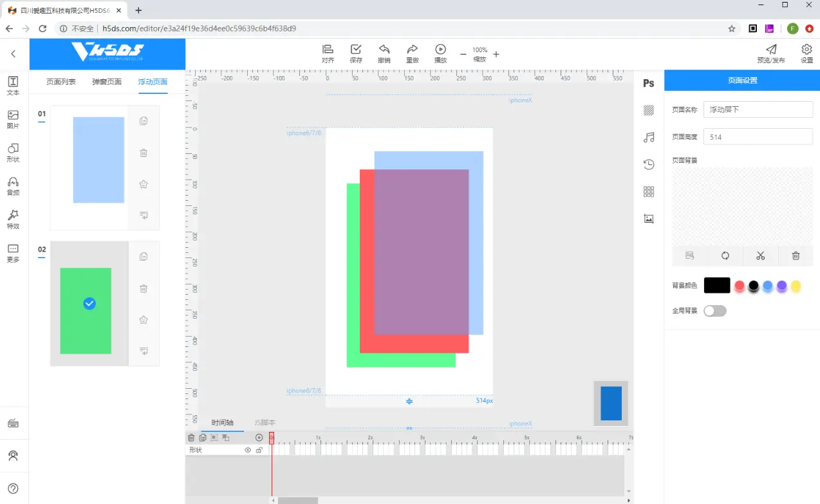Open the Ps import panel icon

click(649, 84)
